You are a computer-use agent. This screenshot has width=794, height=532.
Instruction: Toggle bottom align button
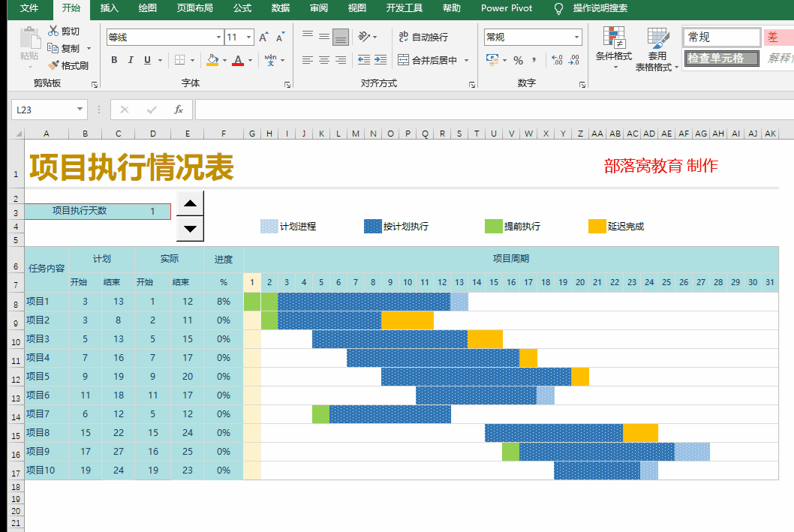click(341, 37)
